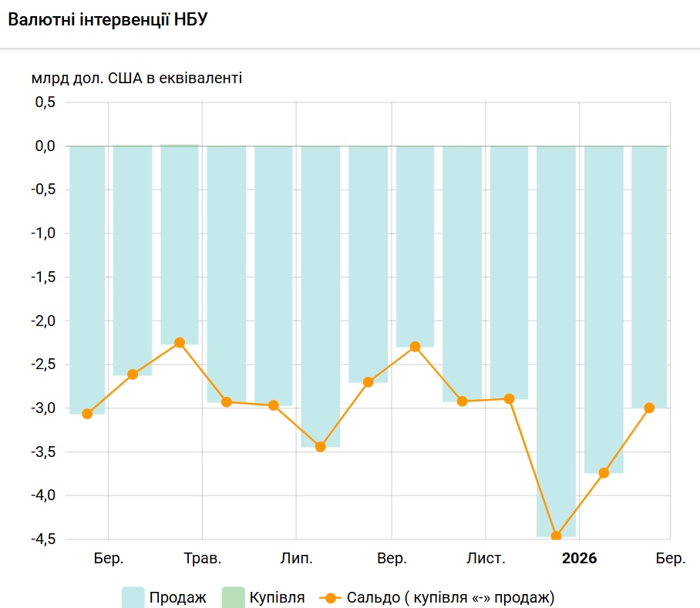Toggle the Продаж series via its legend label
The image size is (700, 608).
pos(178,597)
